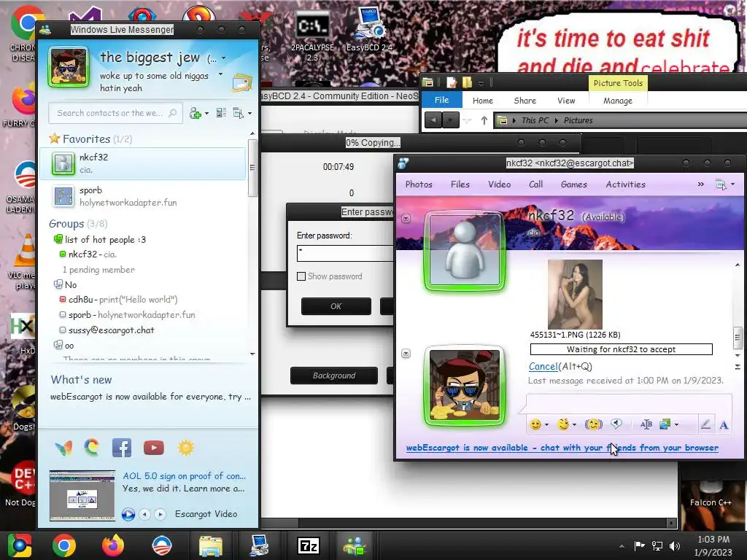Click the new folder icon in explorer title bar

467,83
